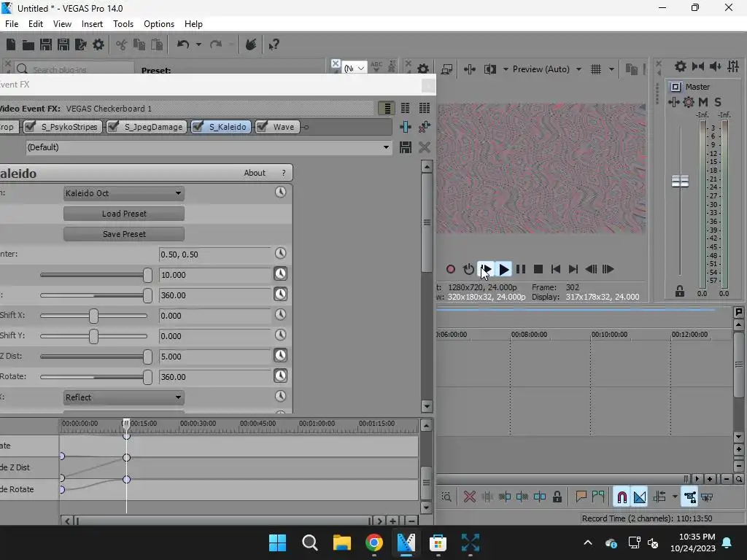Screen dimensions: 747x560
Task: Toggle Solo on Master bus
Action: coord(718,102)
